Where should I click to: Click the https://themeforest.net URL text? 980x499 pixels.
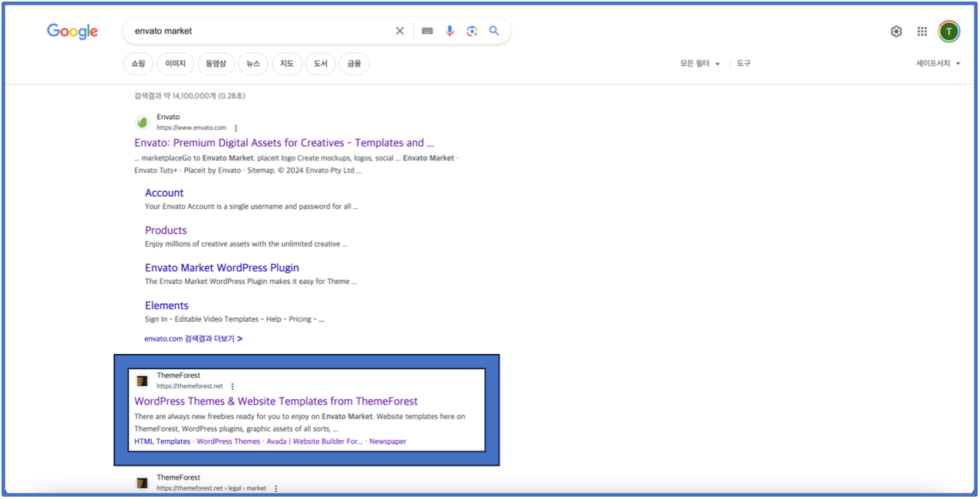pos(190,386)
